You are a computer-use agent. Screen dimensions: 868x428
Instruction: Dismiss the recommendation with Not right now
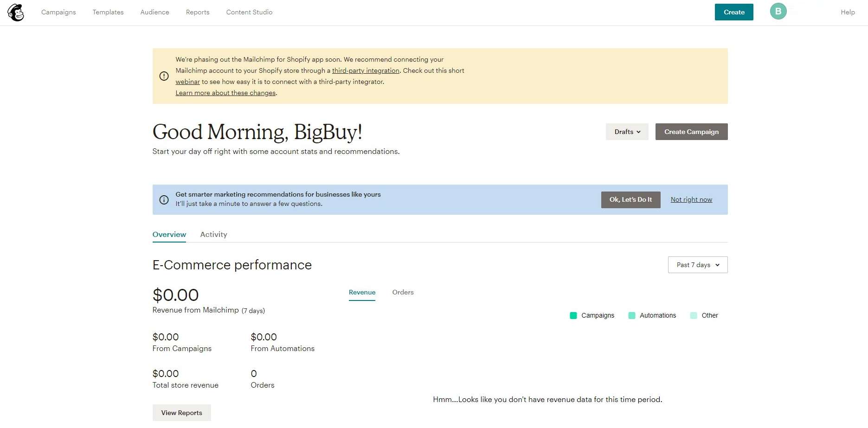pos(691,200)
